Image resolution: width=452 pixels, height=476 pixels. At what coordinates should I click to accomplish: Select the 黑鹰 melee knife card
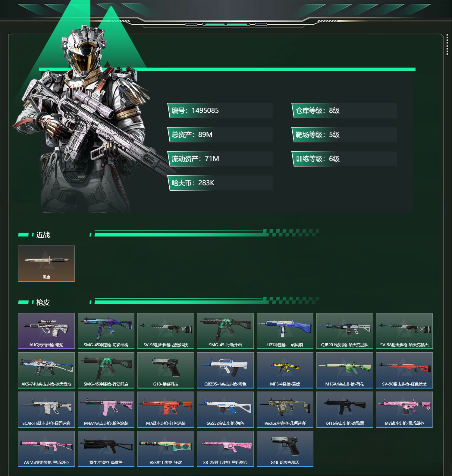46,264
